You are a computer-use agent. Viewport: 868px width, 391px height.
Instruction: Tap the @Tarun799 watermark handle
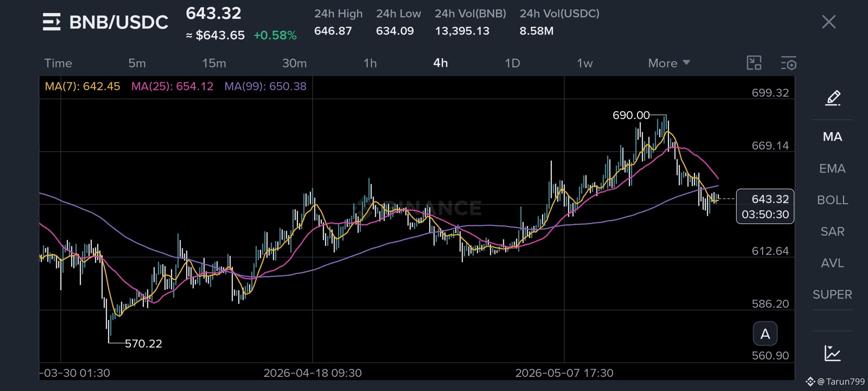click(841, 382)
